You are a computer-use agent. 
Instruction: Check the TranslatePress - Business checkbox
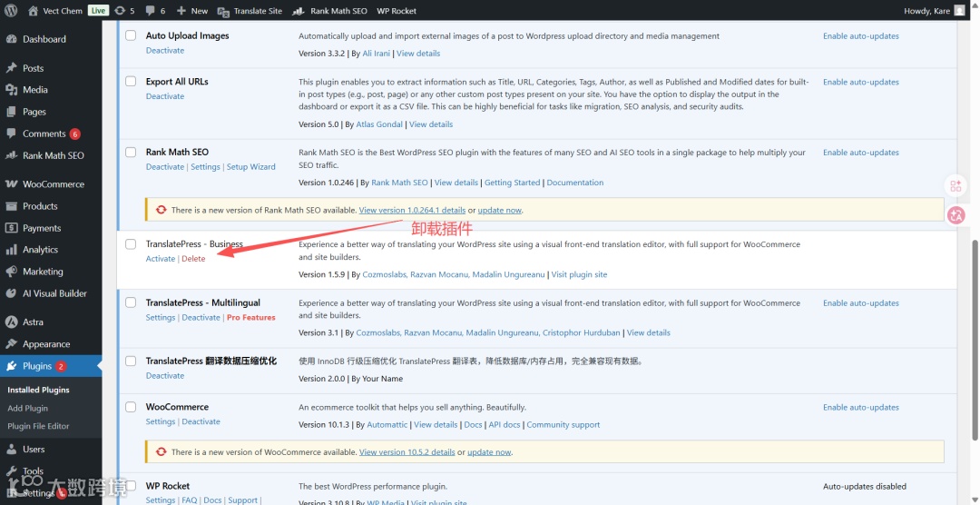click(131, 244)
